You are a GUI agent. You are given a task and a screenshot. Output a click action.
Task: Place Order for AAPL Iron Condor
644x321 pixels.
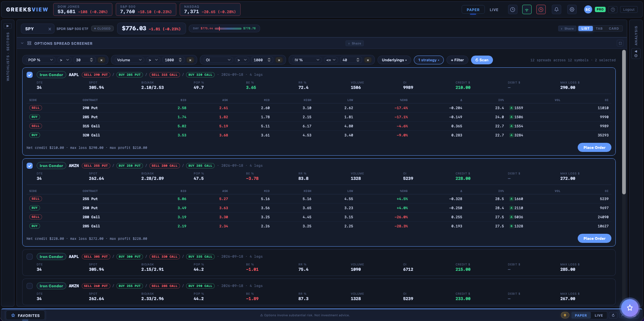[x=594, y=148]
